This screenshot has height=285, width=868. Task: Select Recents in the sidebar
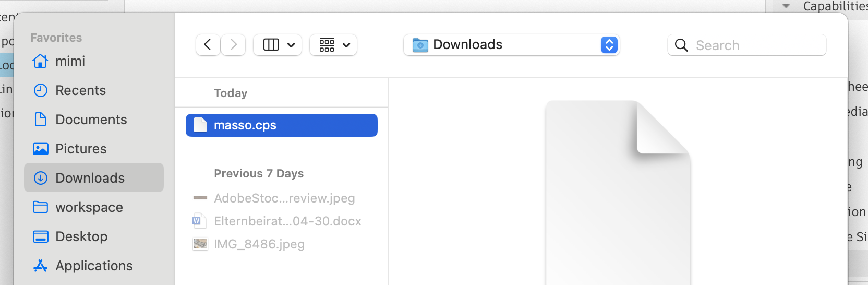(x=80, y=90)
